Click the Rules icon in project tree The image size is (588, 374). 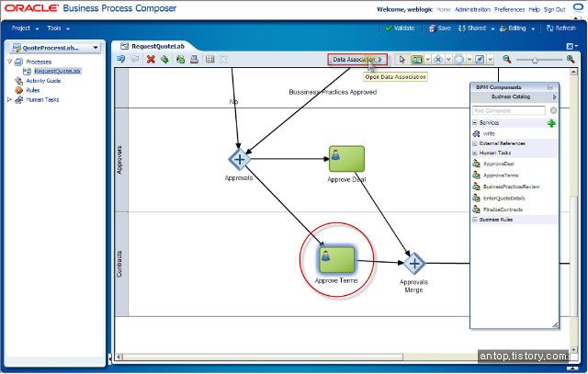click(x=18, y=90)
